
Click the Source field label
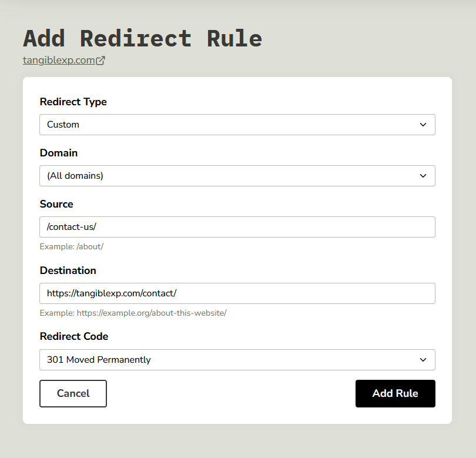56,204
